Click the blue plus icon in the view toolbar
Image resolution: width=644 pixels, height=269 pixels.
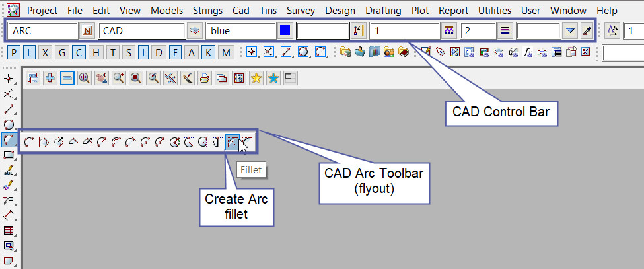coord(50,77)
